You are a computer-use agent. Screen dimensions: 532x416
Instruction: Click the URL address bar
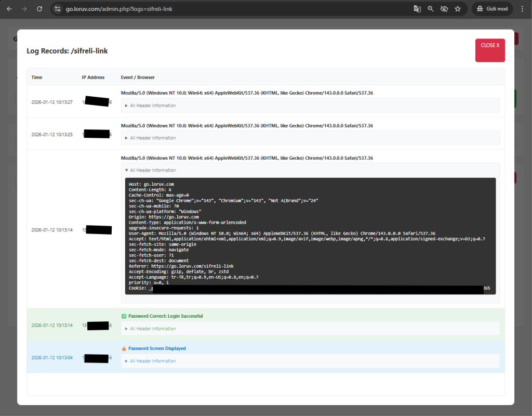coord(234,9)
